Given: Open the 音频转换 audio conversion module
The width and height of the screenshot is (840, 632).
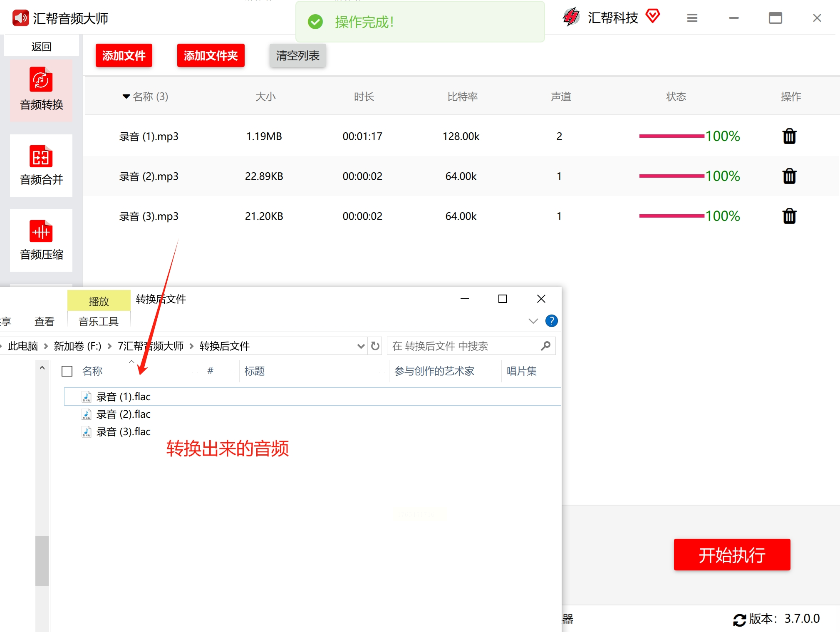Looking at the screenshot, I should [x=41, y=90].
